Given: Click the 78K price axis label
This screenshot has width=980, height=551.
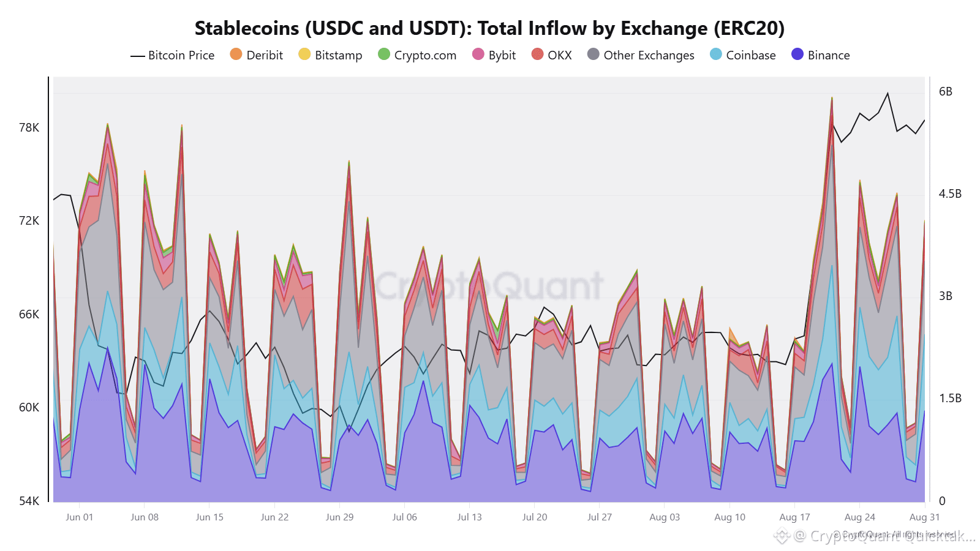Looking at the screenshot, I should [29, 127].
